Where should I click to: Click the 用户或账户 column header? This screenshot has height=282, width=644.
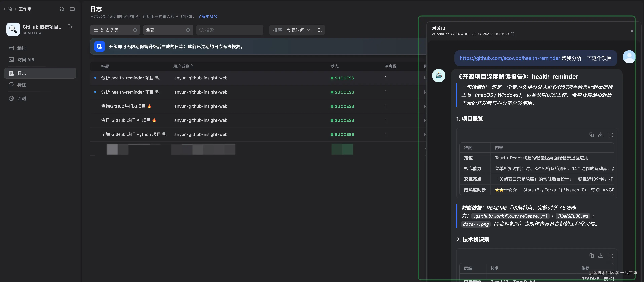(183, 66)
